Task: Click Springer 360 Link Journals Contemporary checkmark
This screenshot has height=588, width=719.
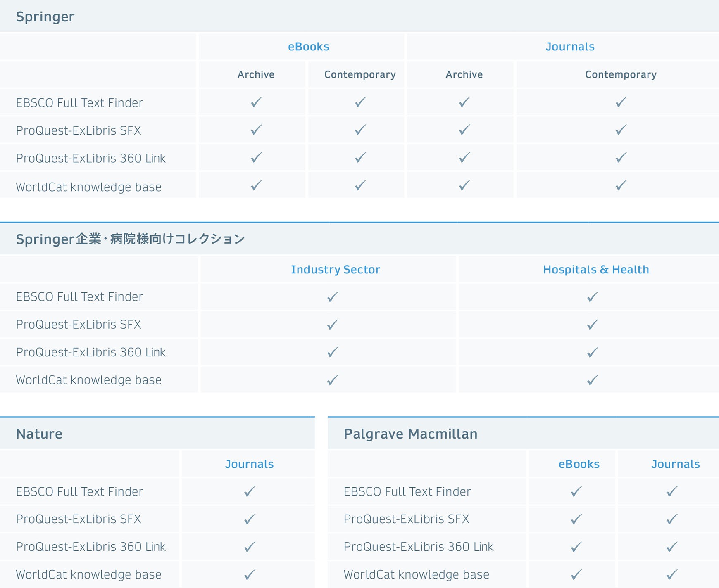Action: pos(621,158)
